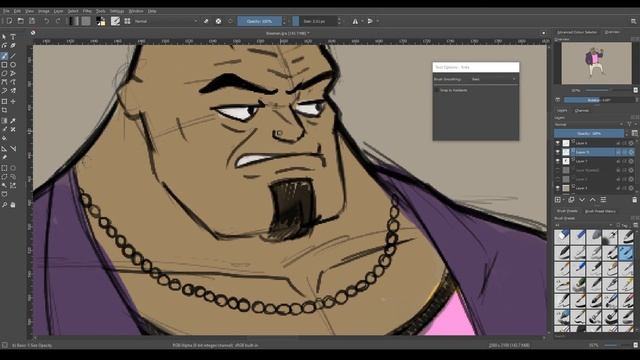The image size is (640, 360).
Task: Open horizontal mirror options arrow
Action: click(362, 21)
